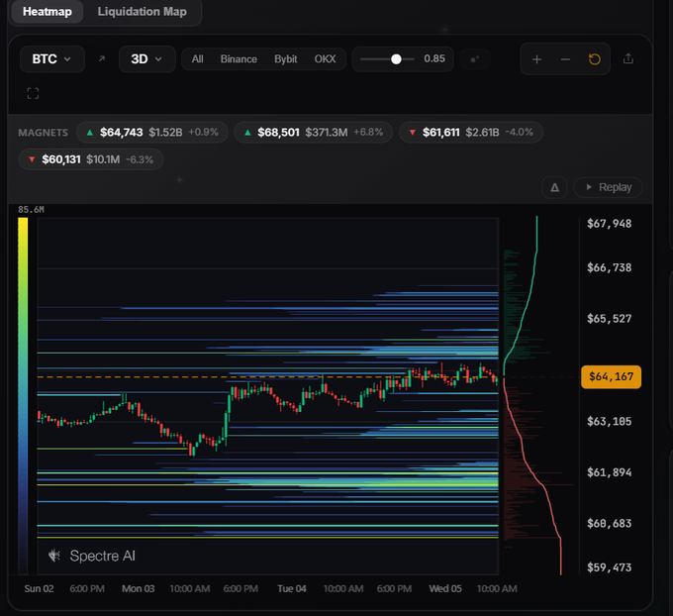This screenshot has height=616, width=673.
Task: Open the Liquidation Map tab
Action: click(x=143, y=12)
